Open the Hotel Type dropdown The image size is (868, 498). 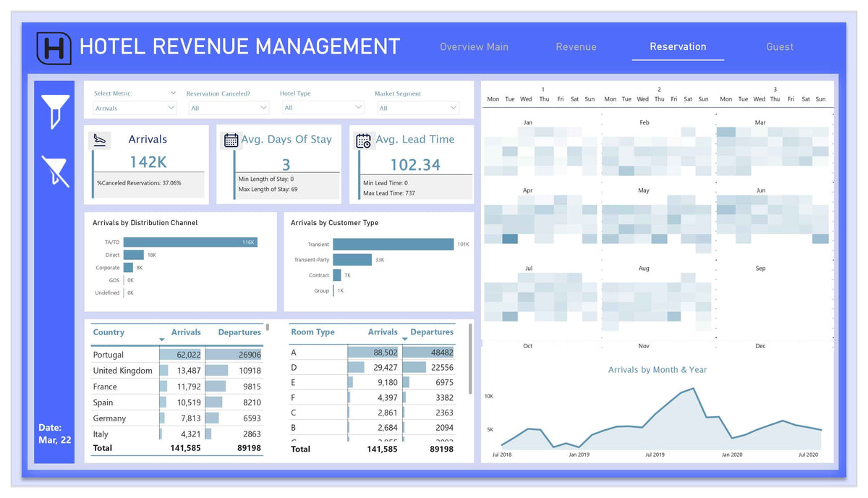point(323,107)
